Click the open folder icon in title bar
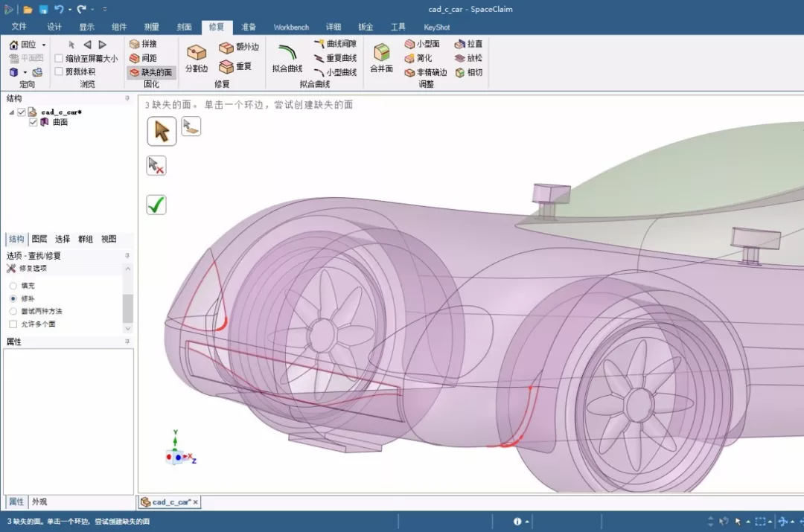The width and height of the screenshot is (804, 532). (28, 9)
